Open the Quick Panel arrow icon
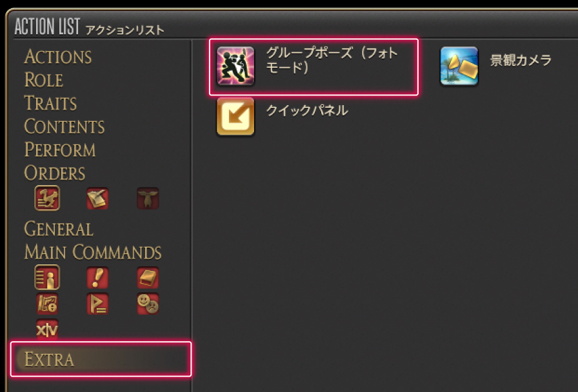578x392 pixels. tap(235, 117)
